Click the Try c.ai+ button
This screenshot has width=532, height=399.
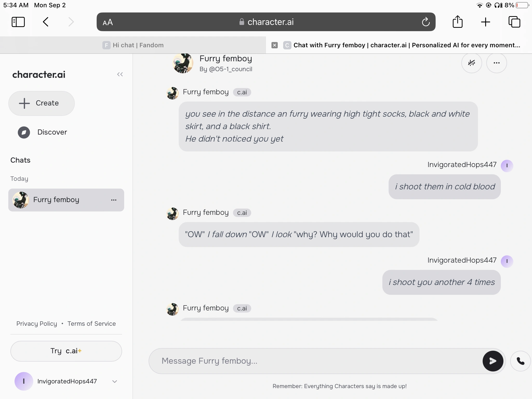point(66,351)
